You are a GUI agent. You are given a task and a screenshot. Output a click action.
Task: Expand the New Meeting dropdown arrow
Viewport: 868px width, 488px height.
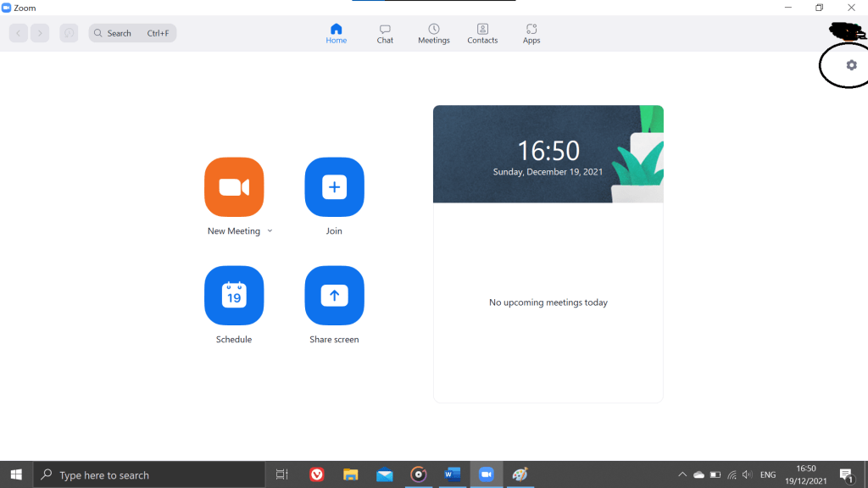[270, 230]
